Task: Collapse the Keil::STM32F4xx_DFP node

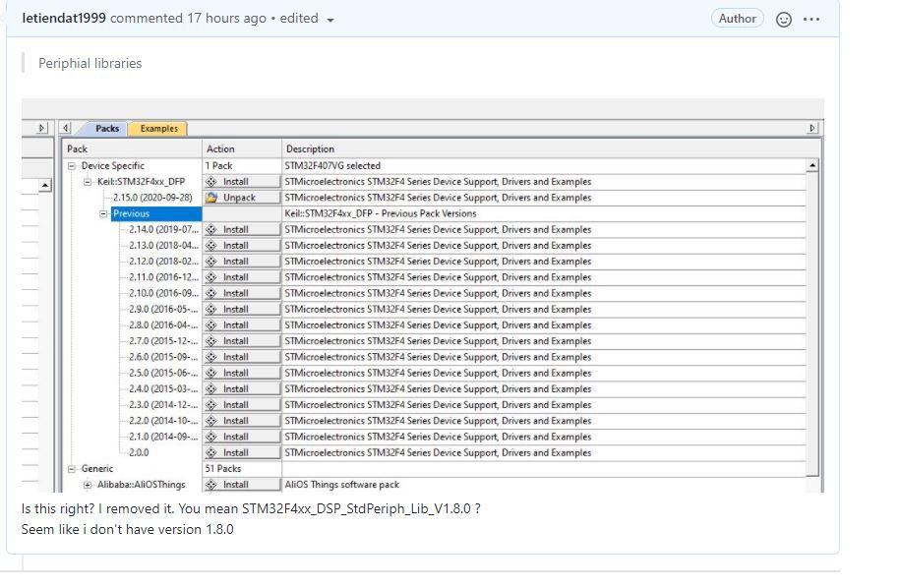Action: click(88, 182)
